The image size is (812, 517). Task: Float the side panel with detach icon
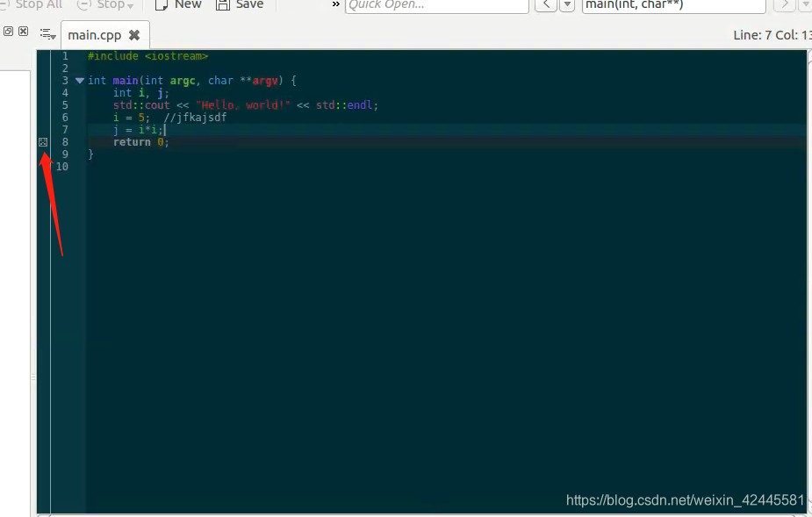(8, 31)
